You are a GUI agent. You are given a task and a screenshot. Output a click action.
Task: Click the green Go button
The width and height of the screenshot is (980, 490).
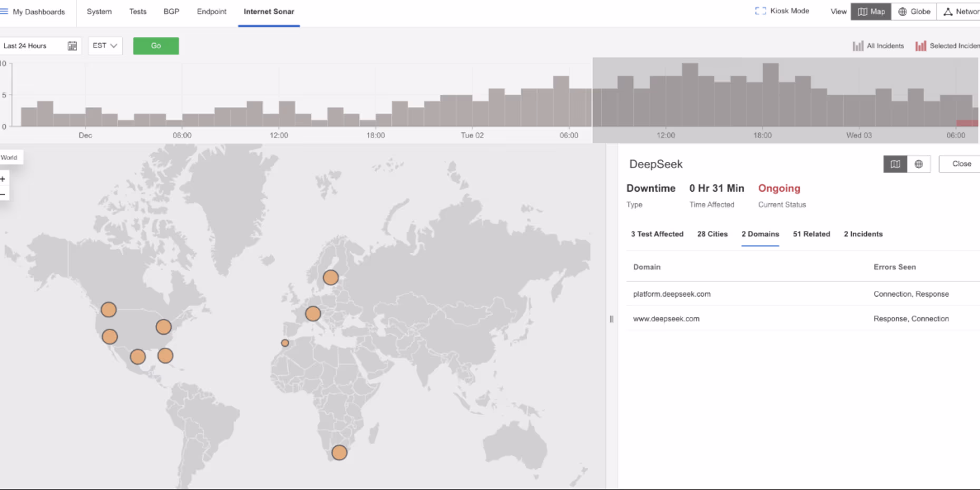(x=156, y=46)
